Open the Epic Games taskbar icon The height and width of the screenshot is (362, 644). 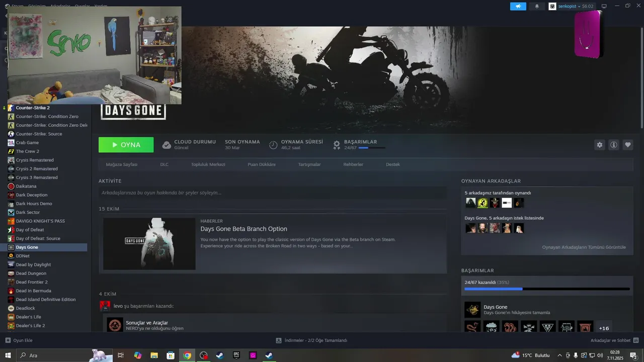tap(236, 355)
